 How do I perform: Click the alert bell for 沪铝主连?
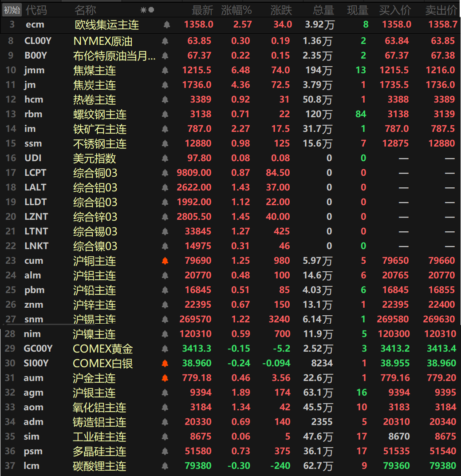coord(165,275)
